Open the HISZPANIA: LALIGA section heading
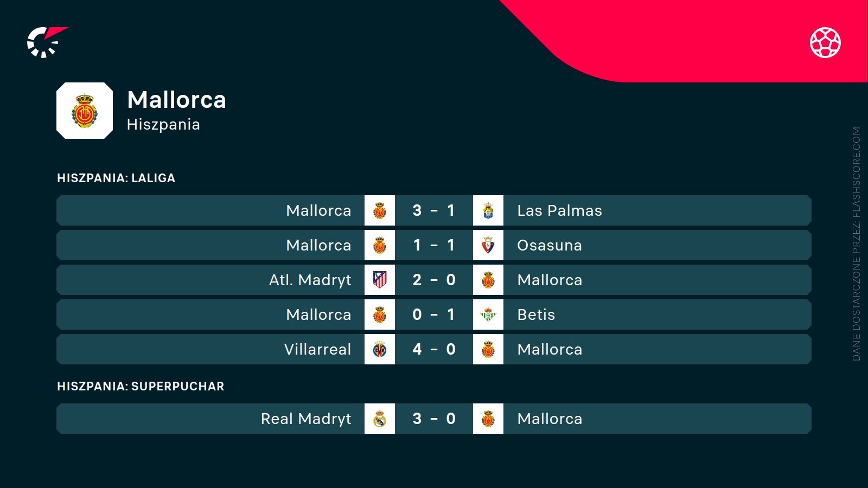This screenshot has height=488, width=868. (116, 178)
